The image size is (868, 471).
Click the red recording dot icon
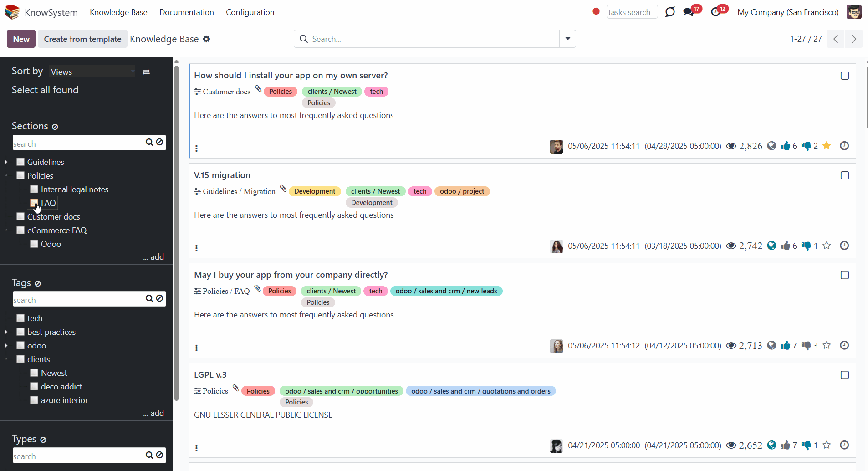coord(596,11)
